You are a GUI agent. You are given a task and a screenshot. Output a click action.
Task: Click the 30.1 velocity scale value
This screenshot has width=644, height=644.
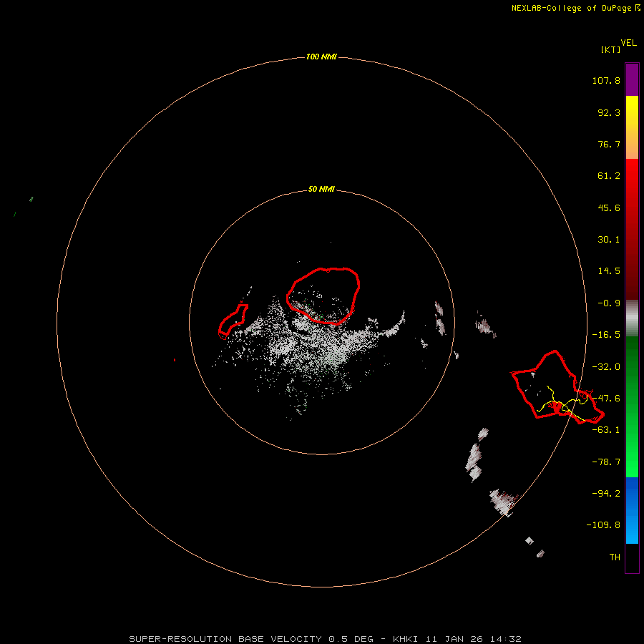(x=609, y=240)
